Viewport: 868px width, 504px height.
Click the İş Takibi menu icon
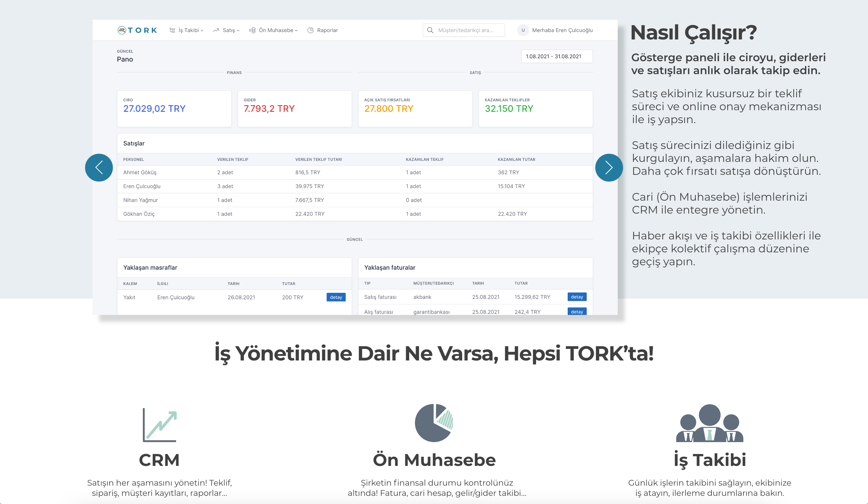(172, 30)
